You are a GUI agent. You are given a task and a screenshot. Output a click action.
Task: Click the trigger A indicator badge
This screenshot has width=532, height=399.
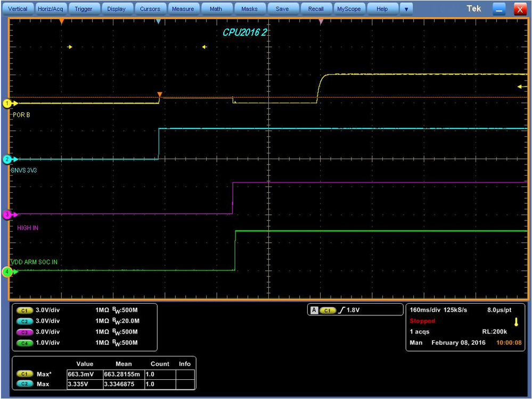315,310
